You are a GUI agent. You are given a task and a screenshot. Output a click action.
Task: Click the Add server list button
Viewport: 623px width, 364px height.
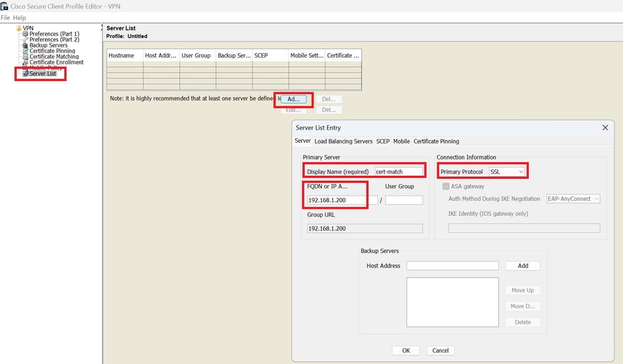(294, 99)
